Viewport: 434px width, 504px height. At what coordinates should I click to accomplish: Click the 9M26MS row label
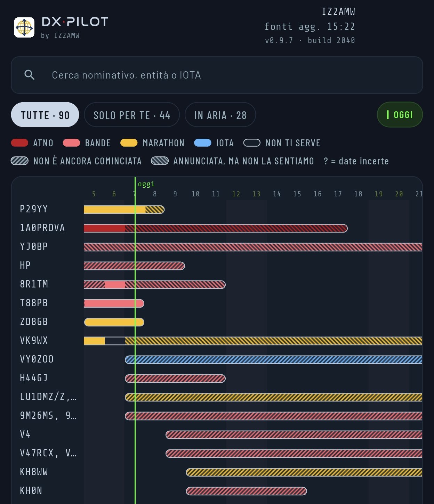click(x=48, y=416)
